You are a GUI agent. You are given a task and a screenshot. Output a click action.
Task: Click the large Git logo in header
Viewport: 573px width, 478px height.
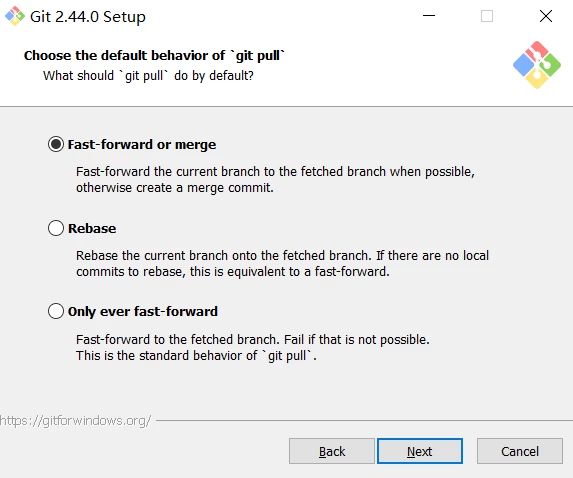click(x=536, y=65)
